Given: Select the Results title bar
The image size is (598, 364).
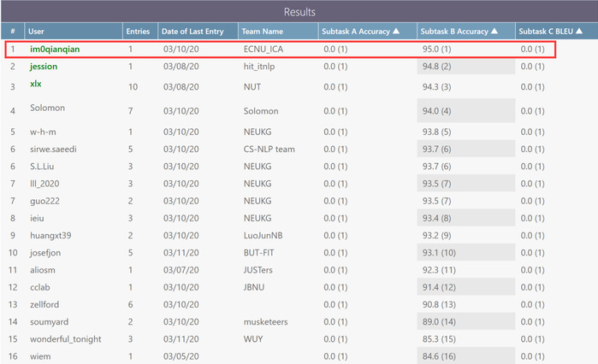Looking at the screenshot, I should (299, 12).
